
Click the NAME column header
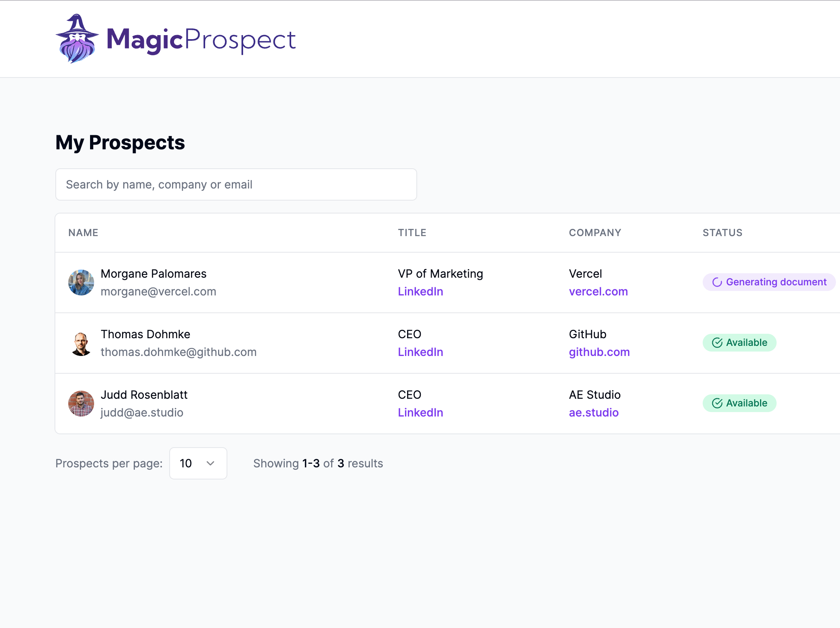click(x=83, y=232)
